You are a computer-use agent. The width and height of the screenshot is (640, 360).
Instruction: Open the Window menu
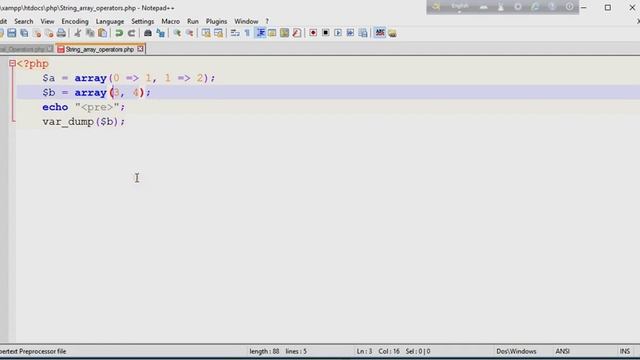(246, 21)
